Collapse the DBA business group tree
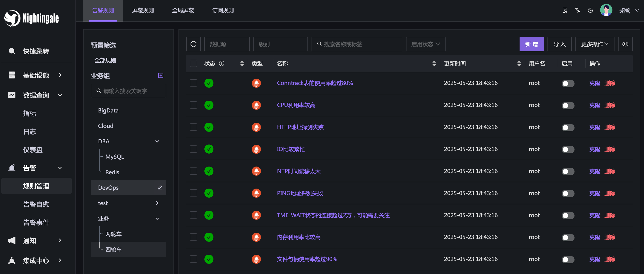 click(157, 141)
